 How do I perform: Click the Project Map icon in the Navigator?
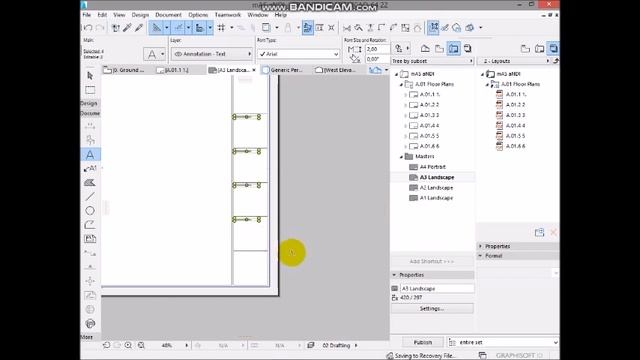(x=425, y=49)
